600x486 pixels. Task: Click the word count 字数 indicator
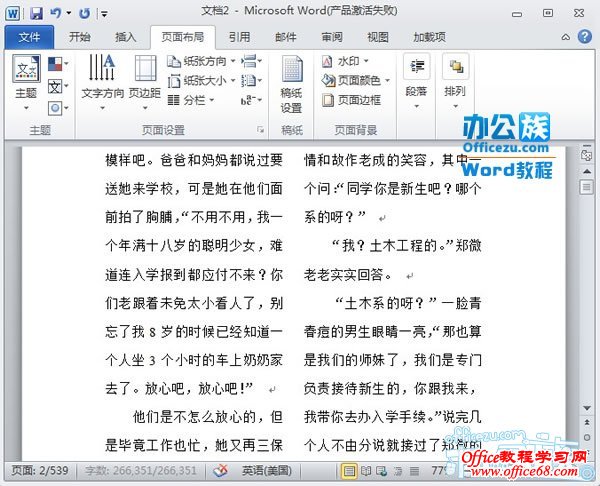pos(140,470)
